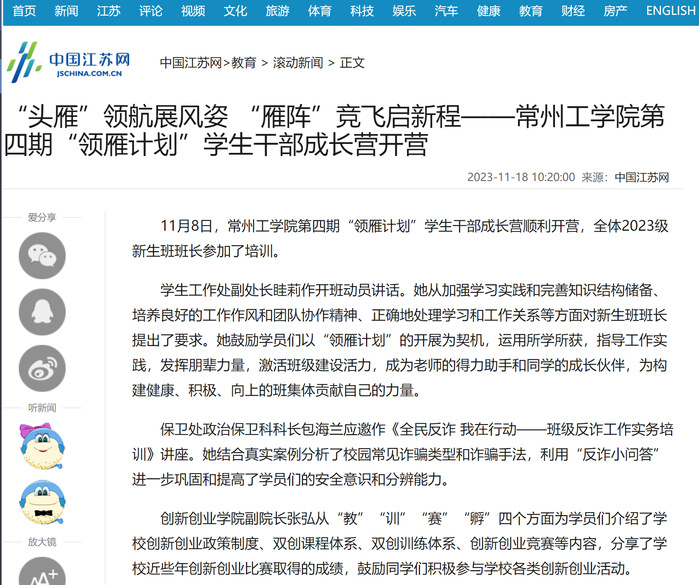This screenshot has height=585, width=699.
Task: Share article via QQ penguin icon
Action: 42,312
